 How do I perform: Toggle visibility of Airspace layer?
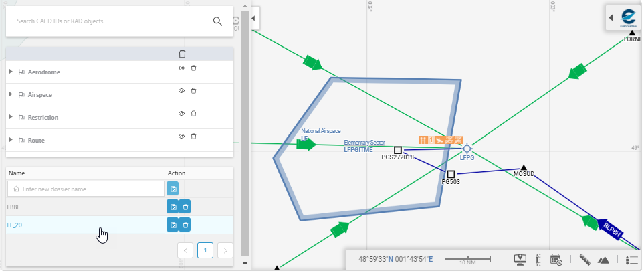point(181,91)
